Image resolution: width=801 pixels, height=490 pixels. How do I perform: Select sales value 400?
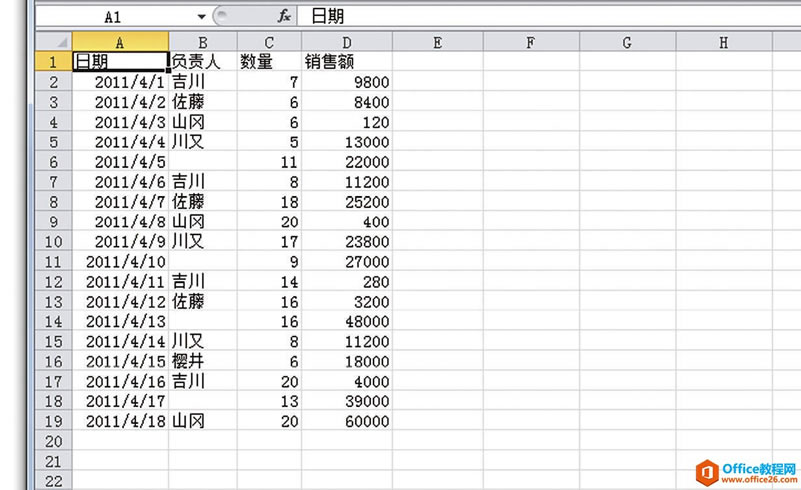[347, 222]
